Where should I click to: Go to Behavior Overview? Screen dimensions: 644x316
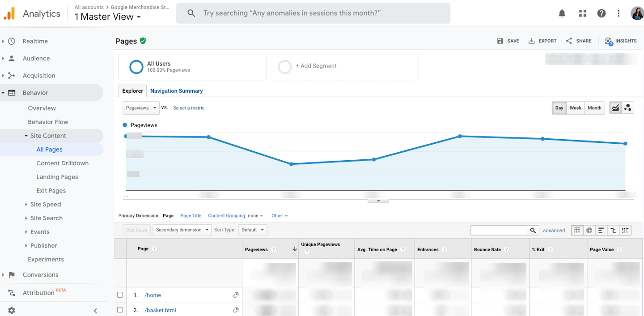coord(42,108)
